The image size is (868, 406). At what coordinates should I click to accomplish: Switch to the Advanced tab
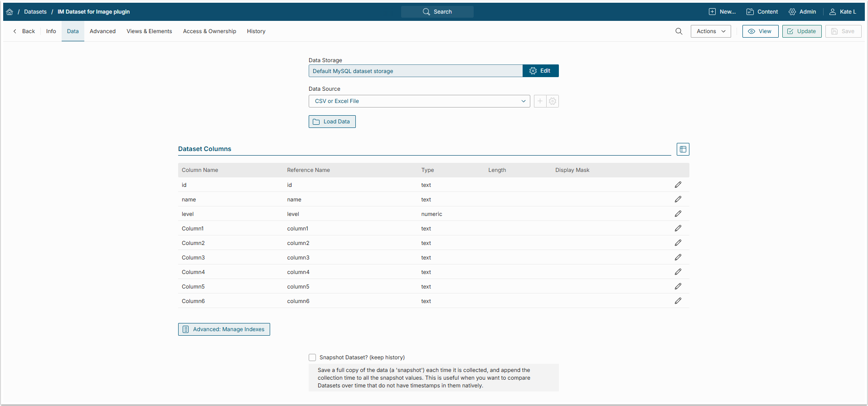(x=102, y=31)
